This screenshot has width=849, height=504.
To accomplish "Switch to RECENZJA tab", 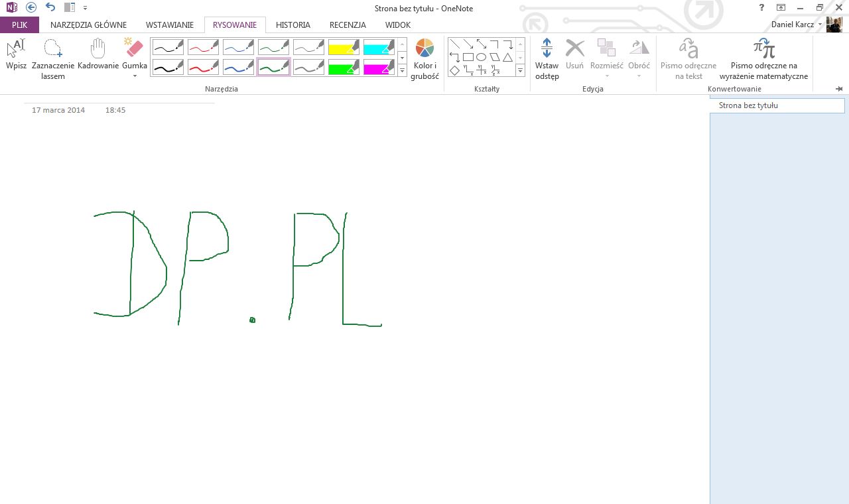I will (x=348, y=25).
